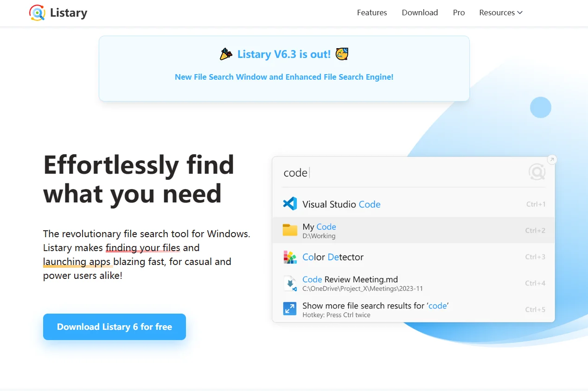Click the Color Detector app icon
Screen dimensions: 588x391
pyautogui.click(x=290, y=257)
